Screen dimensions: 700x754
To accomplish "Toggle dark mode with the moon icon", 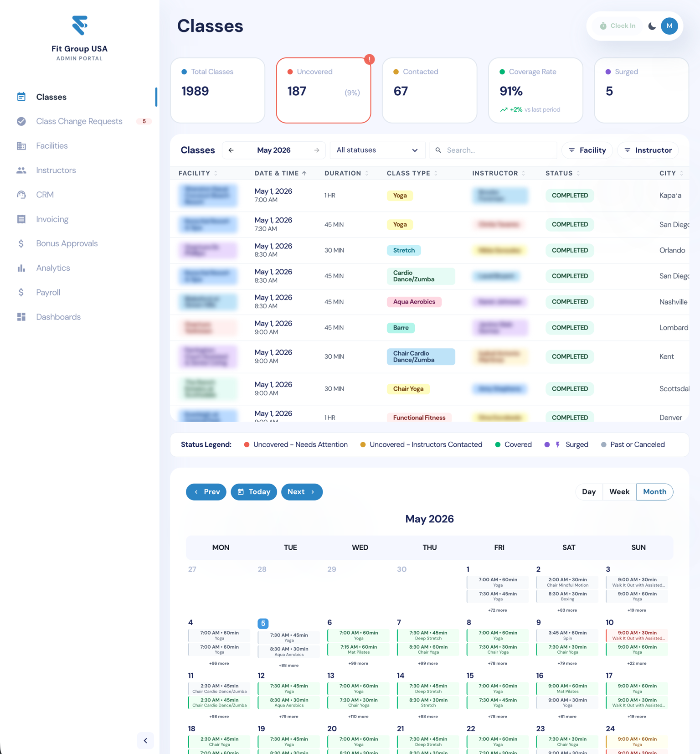I will 652,26.
